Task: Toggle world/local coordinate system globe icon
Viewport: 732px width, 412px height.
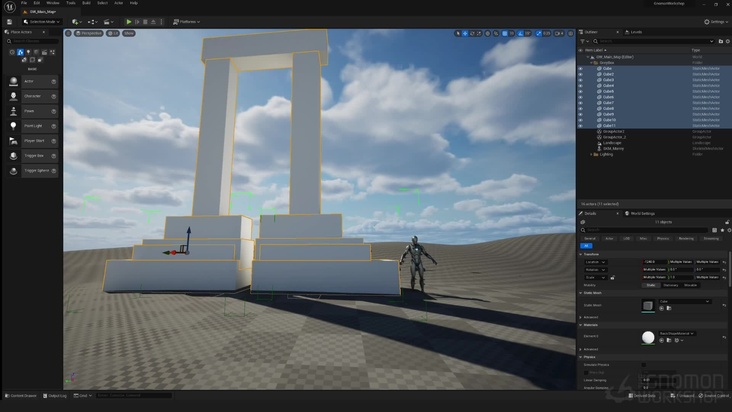Action: pyautogui.click(x=488, y=33)
